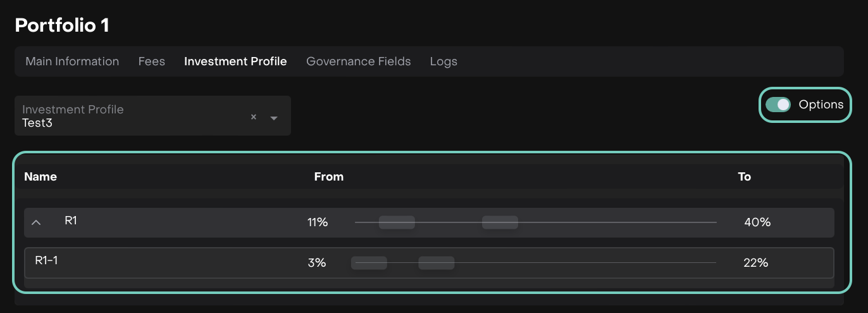Collapse the R1 row chevron
This screenshot has height=313, width=868.
[36, 222]
